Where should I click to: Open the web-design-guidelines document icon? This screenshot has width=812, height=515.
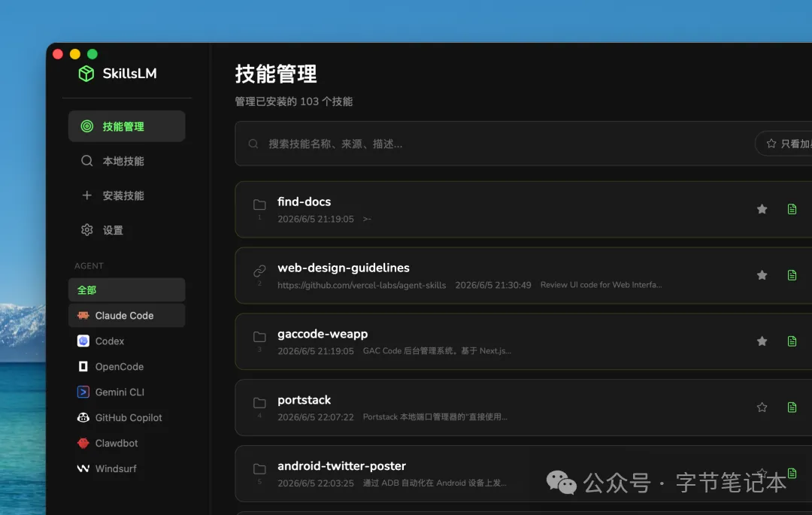792,275
